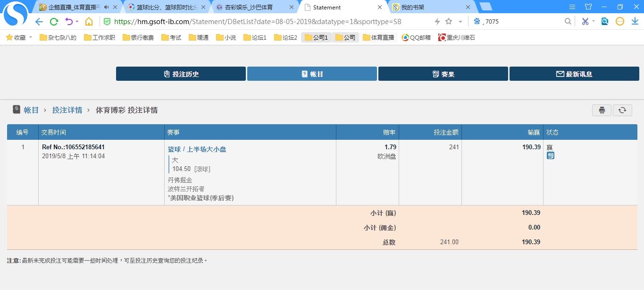Bookmark this page with the star icon

click(449, 22)
